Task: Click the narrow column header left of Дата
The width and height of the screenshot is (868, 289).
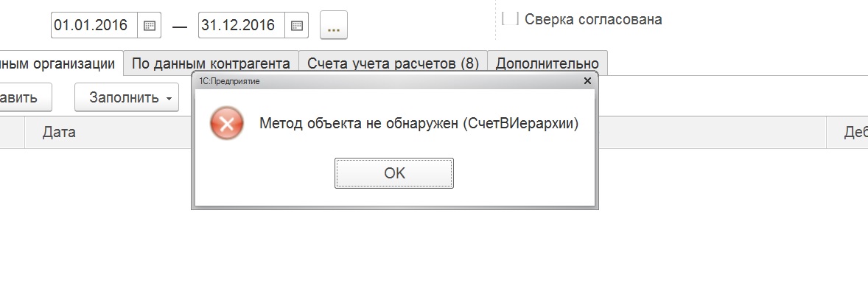Action: point(13,132)
